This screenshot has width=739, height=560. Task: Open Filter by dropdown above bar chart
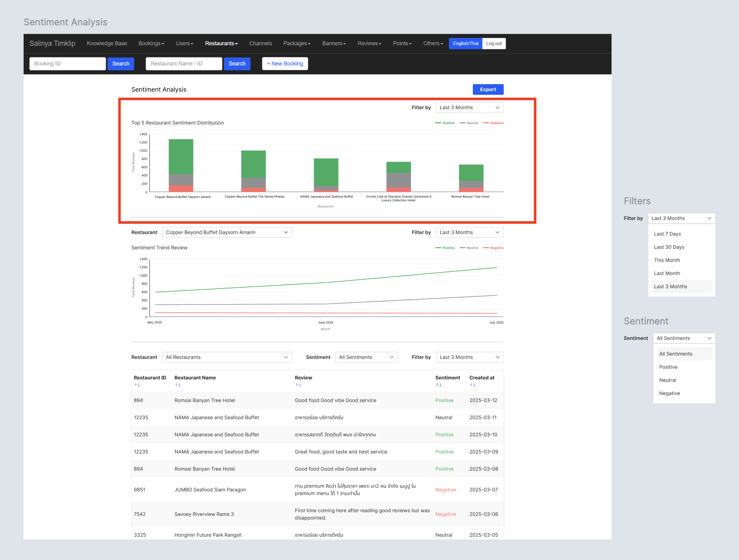pyautogui.click(x=469, y=107)
